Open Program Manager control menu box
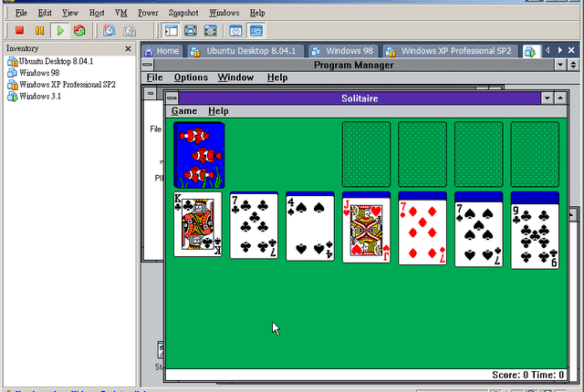 point(147,65)
